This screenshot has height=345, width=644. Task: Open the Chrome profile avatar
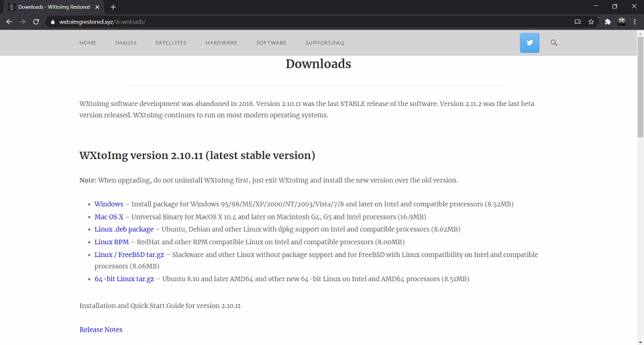click(621, 21)
